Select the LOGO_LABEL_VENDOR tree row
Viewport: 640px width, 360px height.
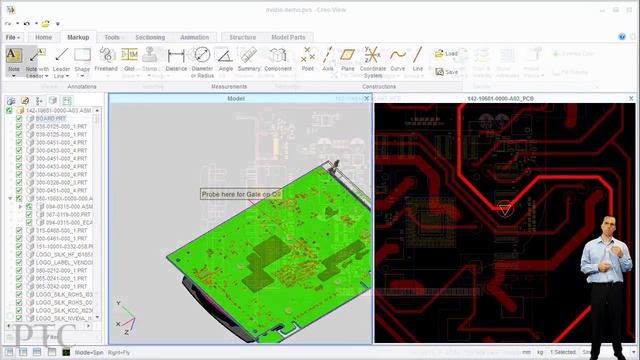point(64,262)
